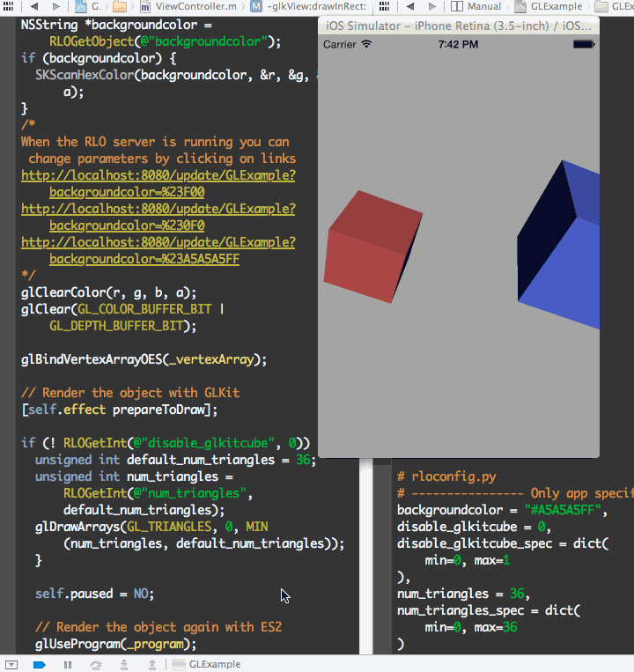Click the min=0, max=36 line in rloconfig.py
Screen dimensions: 634x672
[471, 627]
